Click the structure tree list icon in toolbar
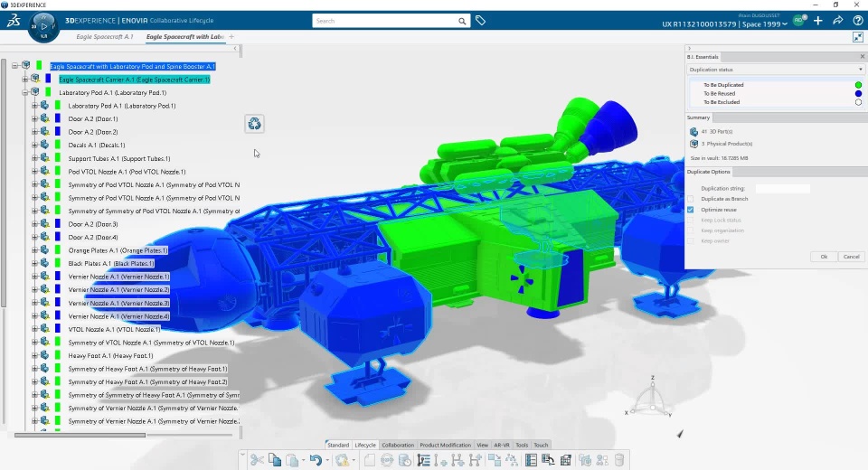Viewport: 868px width, 470px height. coord(423,459)
